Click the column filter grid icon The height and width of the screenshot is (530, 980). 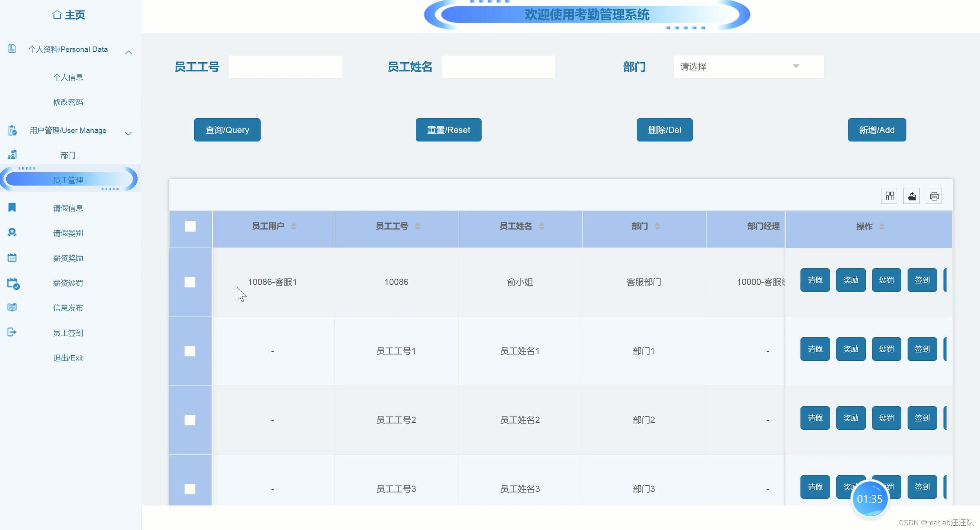889,196
